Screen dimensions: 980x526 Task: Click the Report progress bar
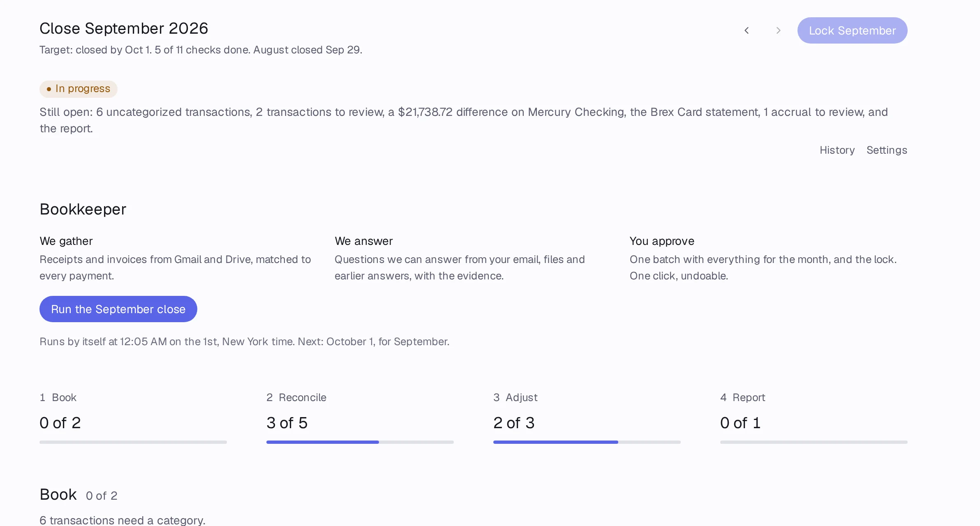point(814,442)
